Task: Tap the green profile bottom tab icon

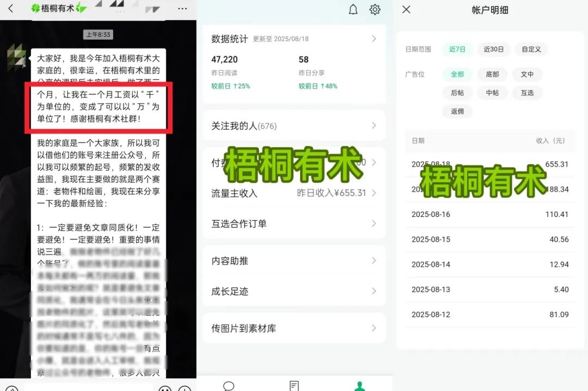Action: click(x=359, y=386)
